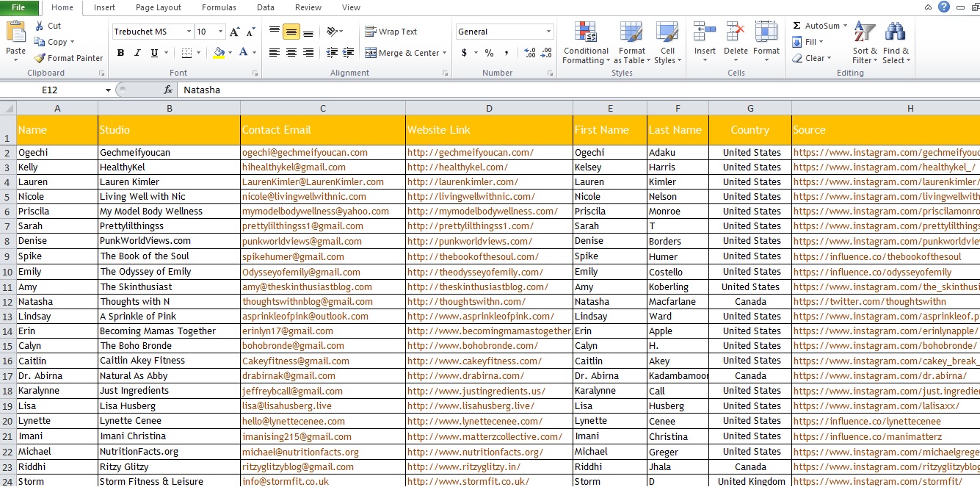Open Conditional Formatting menu
The height and width of the screenshot is (487, 980).
pyautogui.click(x=586, y=43)
